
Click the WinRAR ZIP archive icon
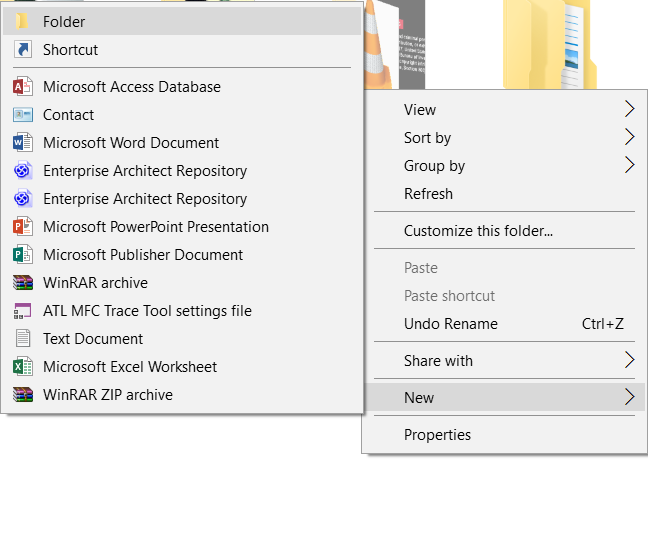point(23,395)
